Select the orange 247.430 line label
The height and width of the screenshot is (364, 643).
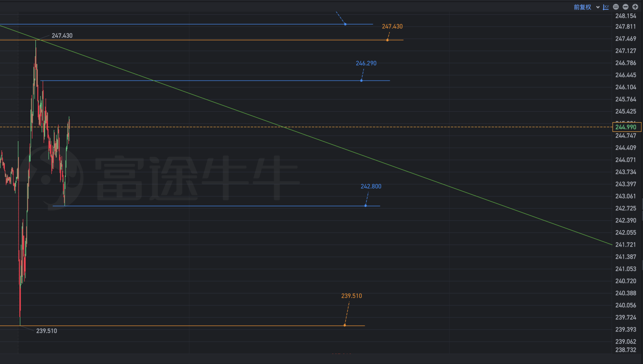tap(392, 27)
